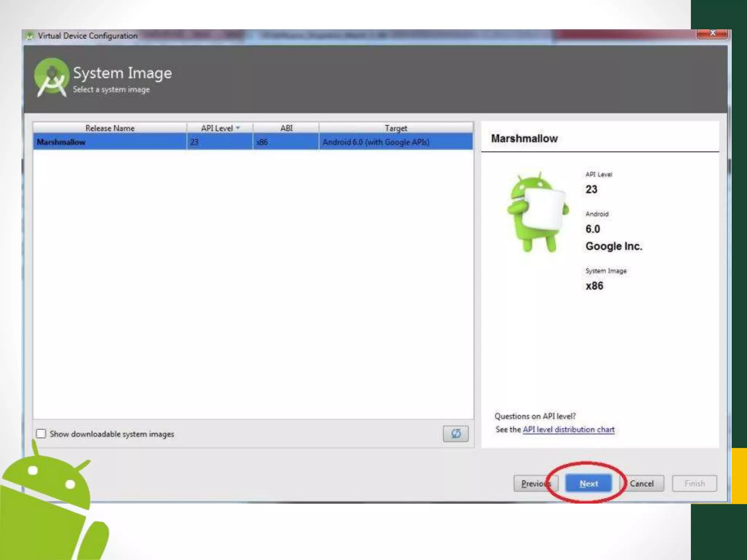
Task: Close the Virtual Device Configuration window
Action: (712, 34)
